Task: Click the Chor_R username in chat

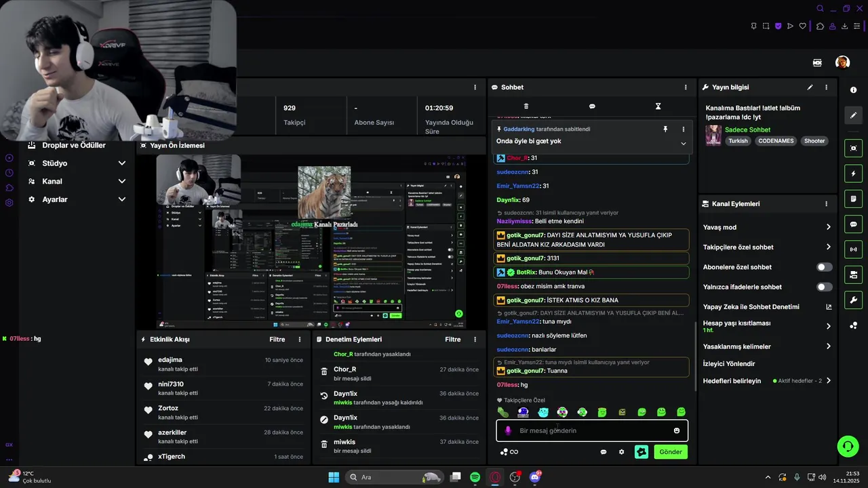Action: point(517,158)
